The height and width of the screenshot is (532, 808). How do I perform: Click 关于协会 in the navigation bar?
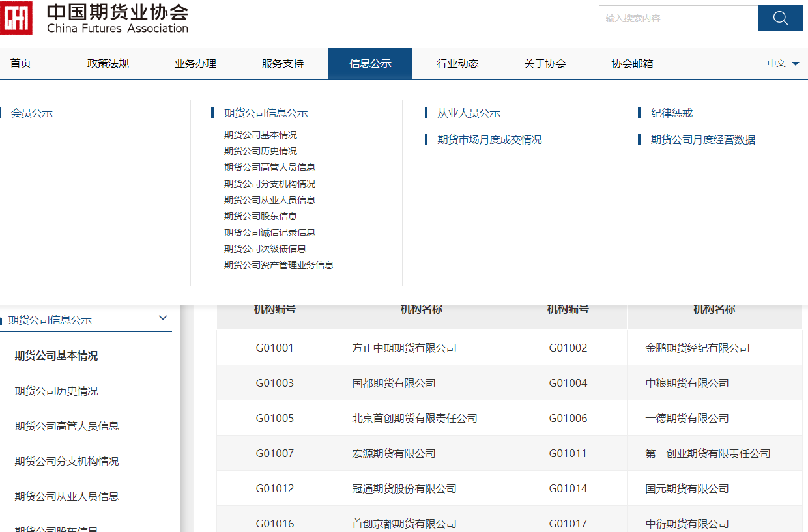pyautogui.click(x=545, y=63)
